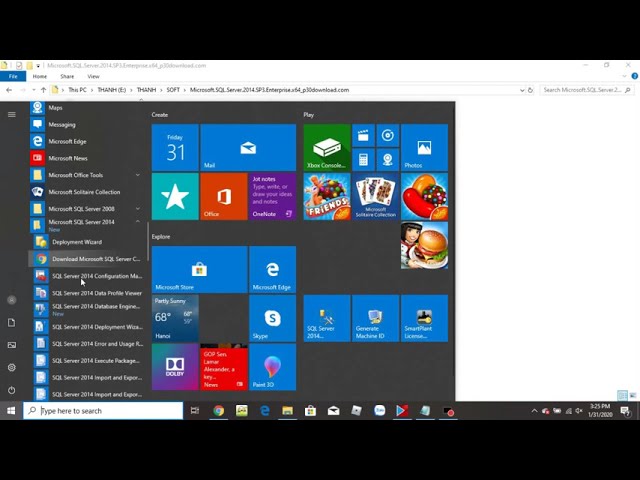This screenshot has width=640, height=480.
Task: Click SOFT in the breadcrumb path
Action: 173,90
